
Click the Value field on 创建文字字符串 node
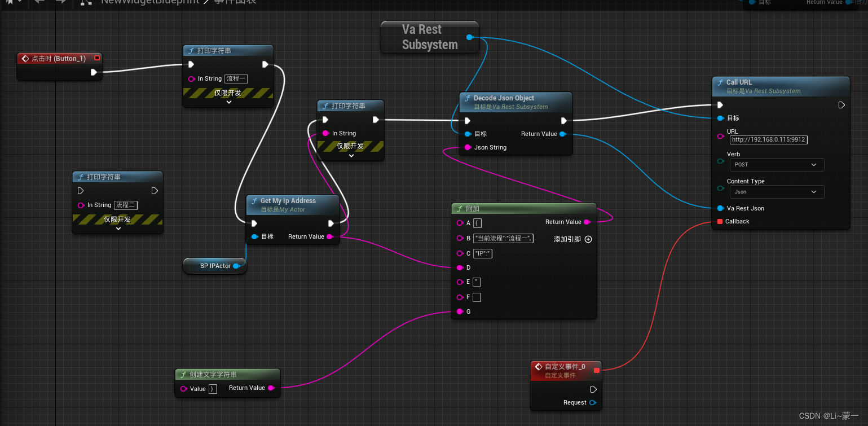[213, 389]
